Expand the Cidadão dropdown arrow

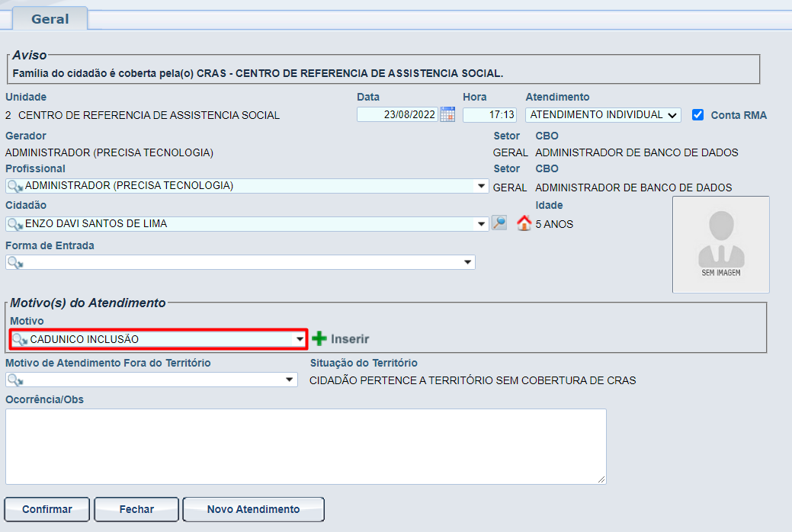coord(481,224)
